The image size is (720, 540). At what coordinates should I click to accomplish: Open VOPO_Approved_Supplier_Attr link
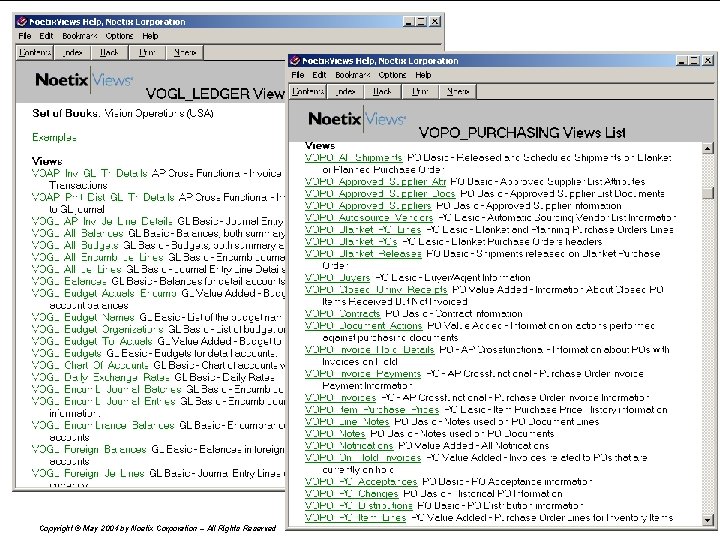375,182
